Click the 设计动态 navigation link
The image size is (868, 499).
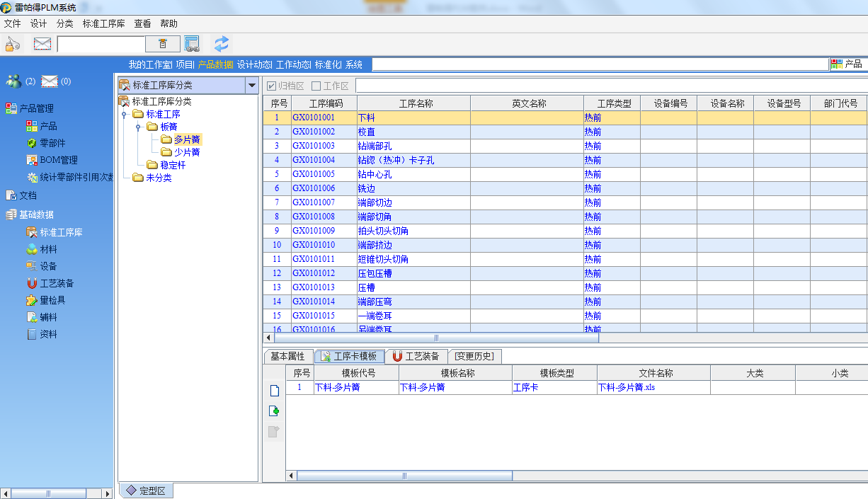point(253,64)
